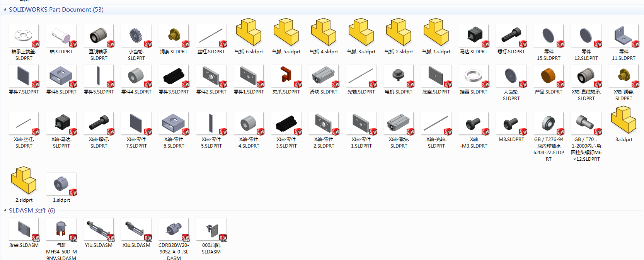This screenshot has width=644, height=260.
Task: Select the 产品.SLDPRT orange part icon
Action: [x=549, y=76]
